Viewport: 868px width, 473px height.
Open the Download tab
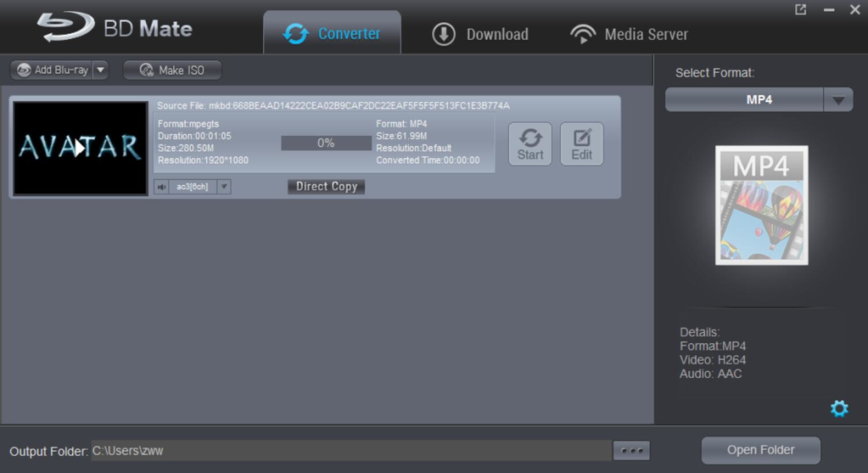point(480,34)
